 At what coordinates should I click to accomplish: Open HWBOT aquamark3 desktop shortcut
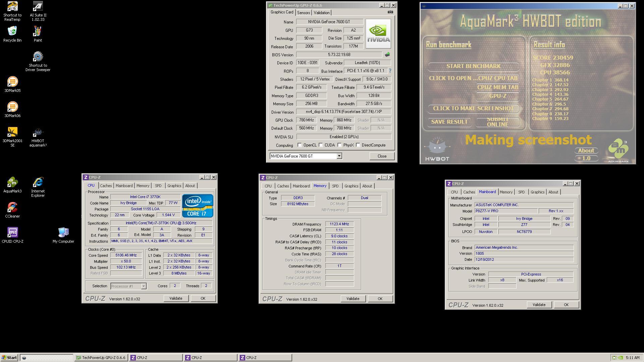click(x=38, y=137)
